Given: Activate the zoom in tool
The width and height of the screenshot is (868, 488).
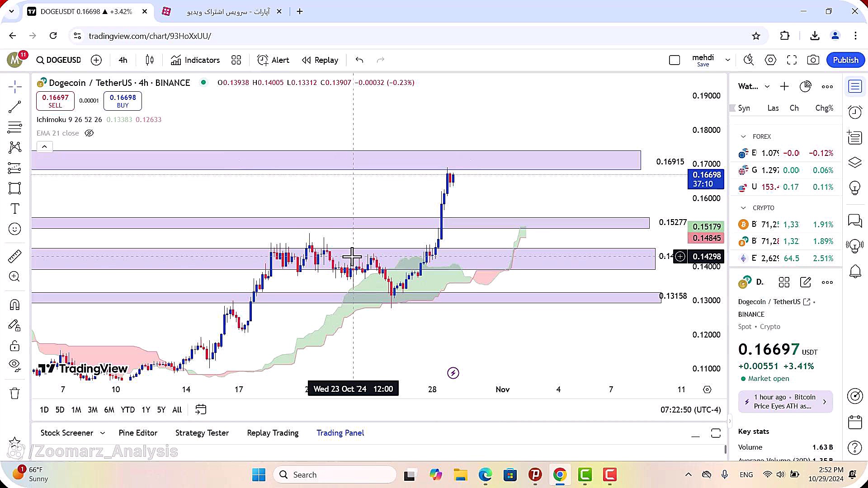Looking at the screenshot, I should (x=14, y=277).
